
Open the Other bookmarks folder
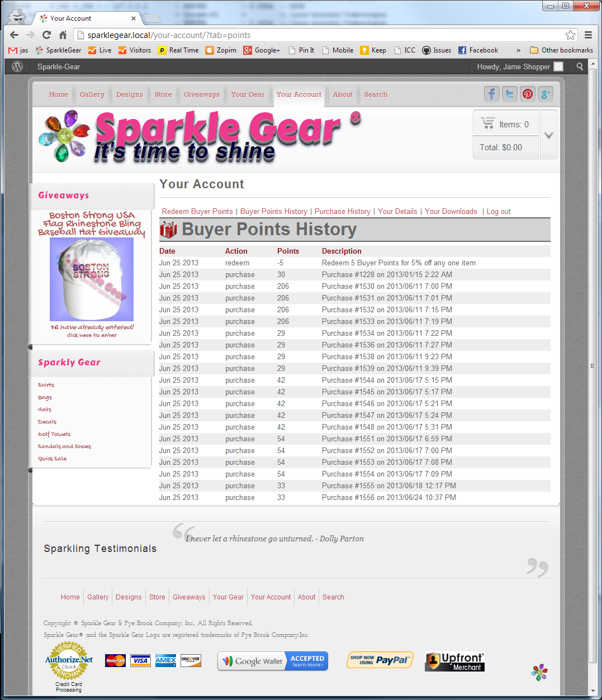pos(561,50)
